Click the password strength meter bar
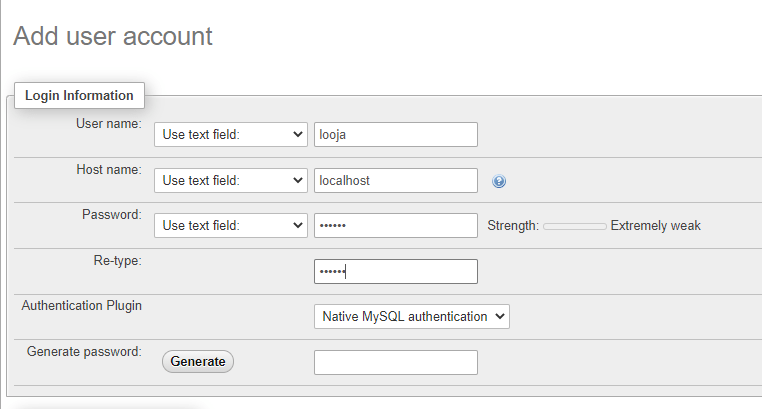Viewport: 762px width, 409px height. click(x=574, y=226)
